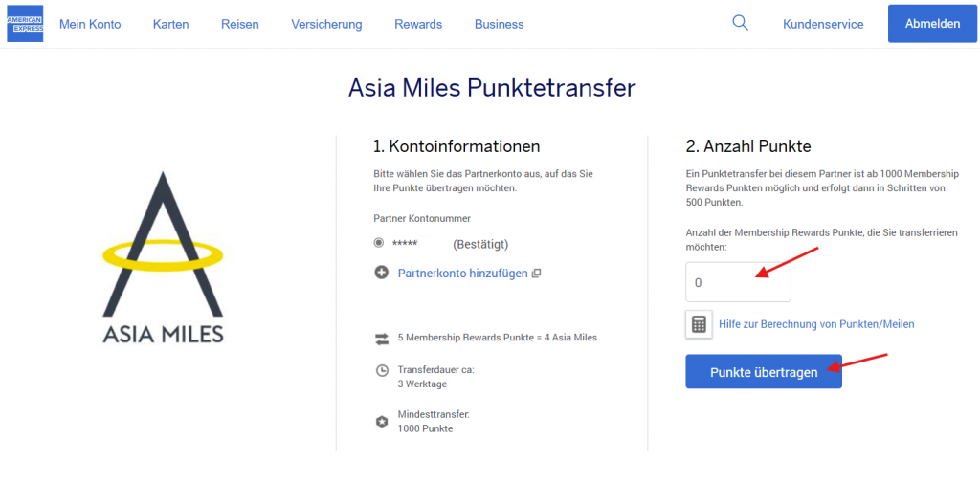
Task: Click the external-link icon after Partnerkonto hinzufügen
Action: pyautogui.click(x=537, y=274)
